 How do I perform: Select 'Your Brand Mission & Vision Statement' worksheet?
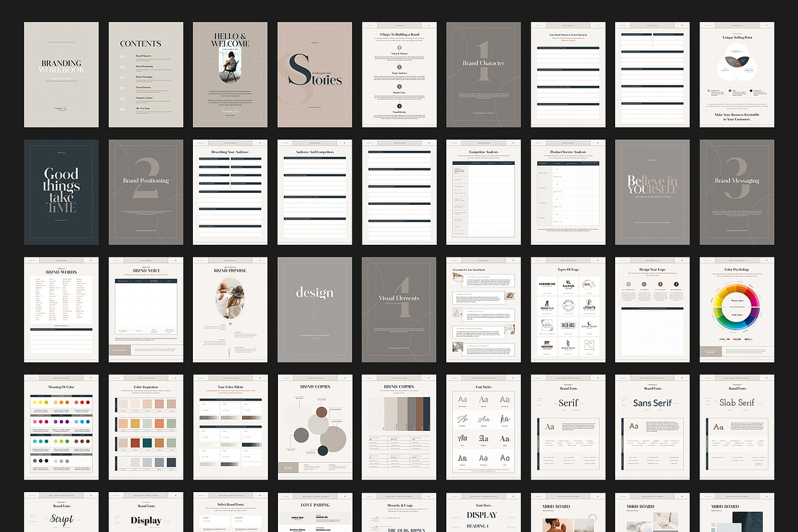pyautogui.click(x=568, y=74)
